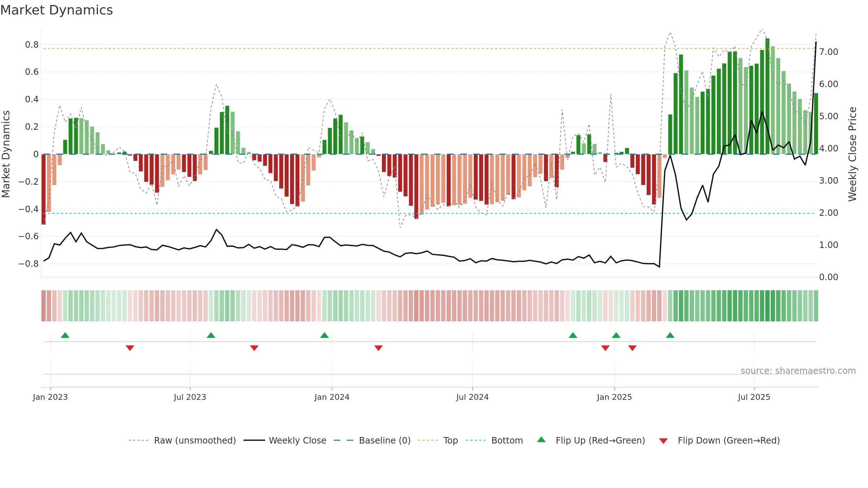This screenshot has width=868, height=488.
Task: Click the Market Dynamics y-axis title
Action: click(6, 154)
